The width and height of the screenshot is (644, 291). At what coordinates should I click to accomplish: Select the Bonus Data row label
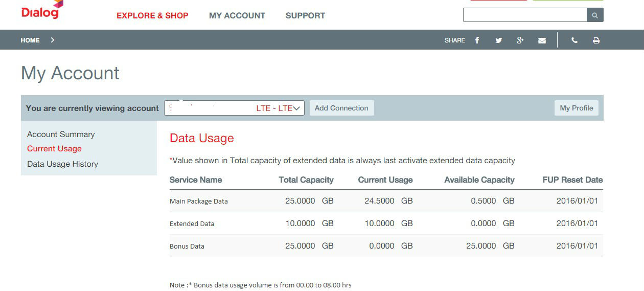click(x=187, y=247)
